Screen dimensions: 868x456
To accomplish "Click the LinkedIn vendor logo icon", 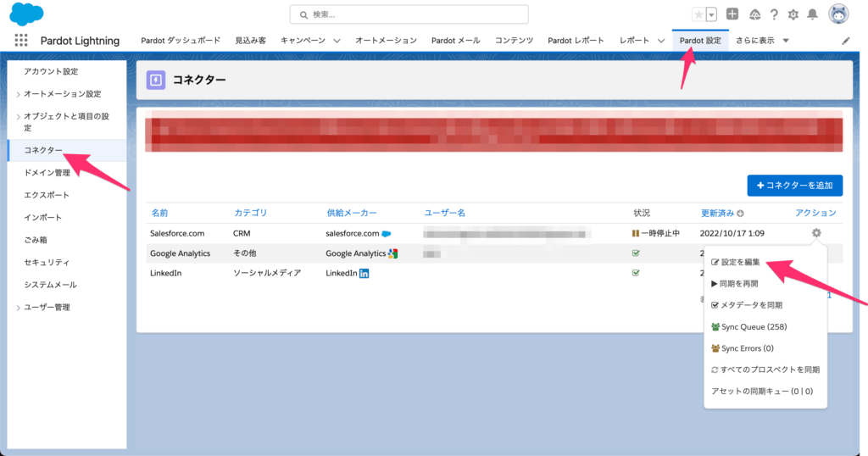I will coord(364,274).
